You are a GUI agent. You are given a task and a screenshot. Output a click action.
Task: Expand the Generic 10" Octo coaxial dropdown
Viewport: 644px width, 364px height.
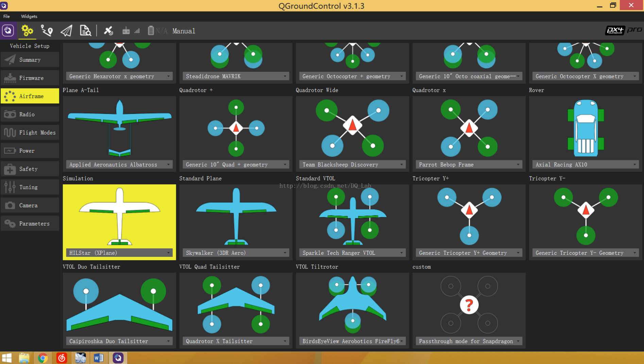click(469, 76)
